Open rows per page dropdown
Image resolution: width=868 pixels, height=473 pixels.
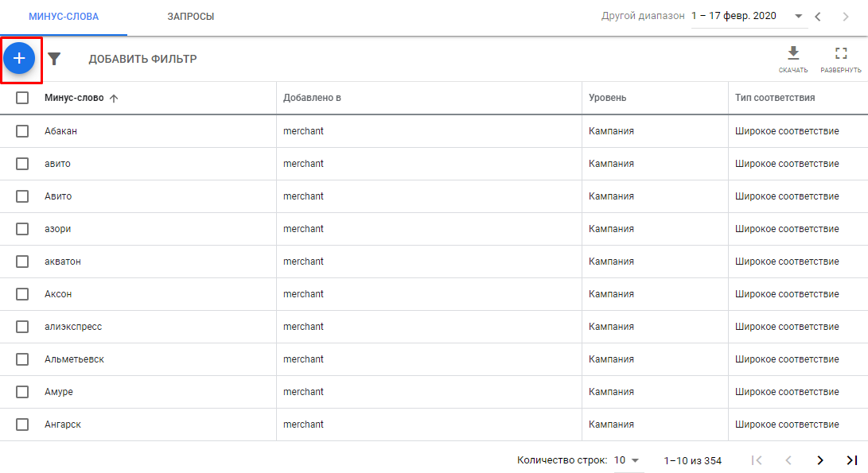pyautogui.click(x=627, y=460)
